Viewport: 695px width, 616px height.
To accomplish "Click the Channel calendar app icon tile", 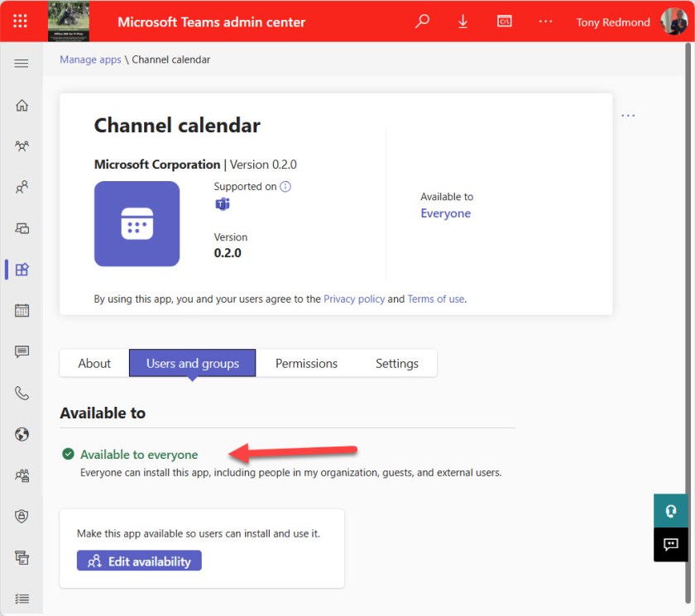I will tap(137, 223).
